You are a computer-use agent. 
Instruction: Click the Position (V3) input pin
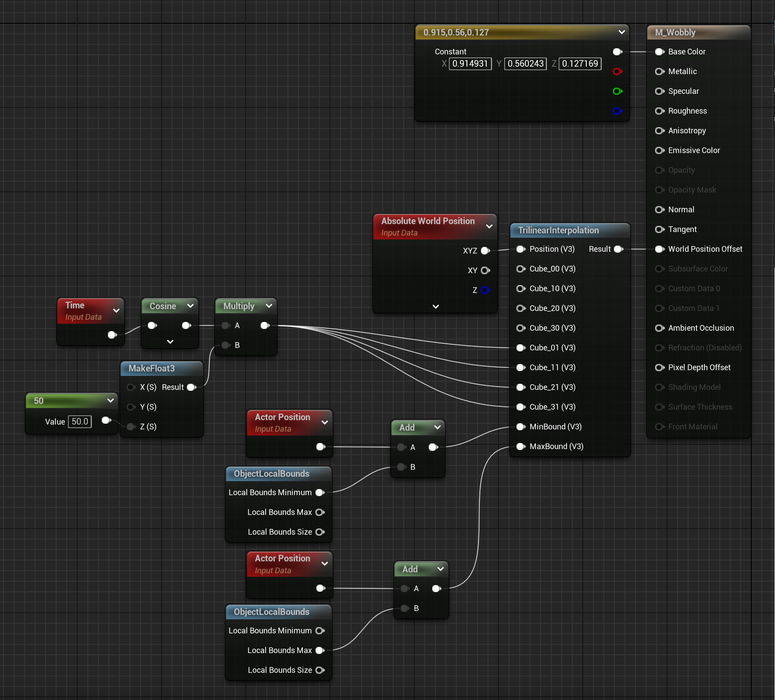coord(521,249)
